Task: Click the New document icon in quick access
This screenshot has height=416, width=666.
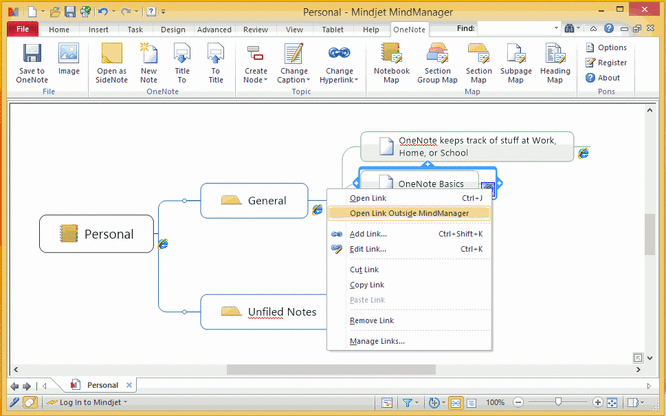Action: [x=32, y=11]
